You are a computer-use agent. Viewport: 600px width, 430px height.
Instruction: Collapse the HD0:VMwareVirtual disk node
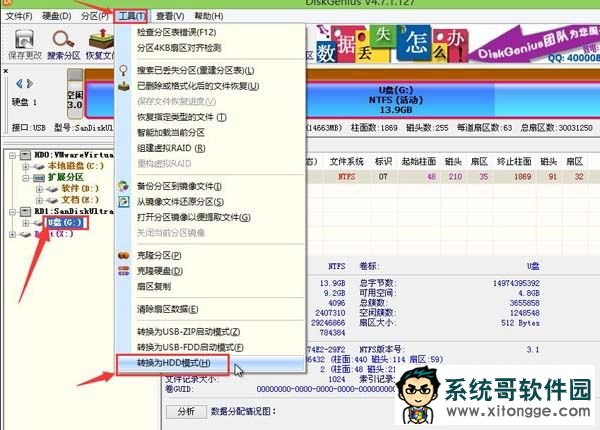tap(12, 155)
